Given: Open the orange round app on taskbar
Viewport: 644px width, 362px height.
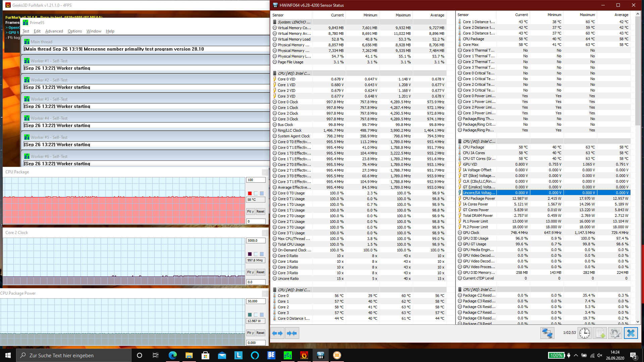Looking at the screenshot, I should [337, 355].
